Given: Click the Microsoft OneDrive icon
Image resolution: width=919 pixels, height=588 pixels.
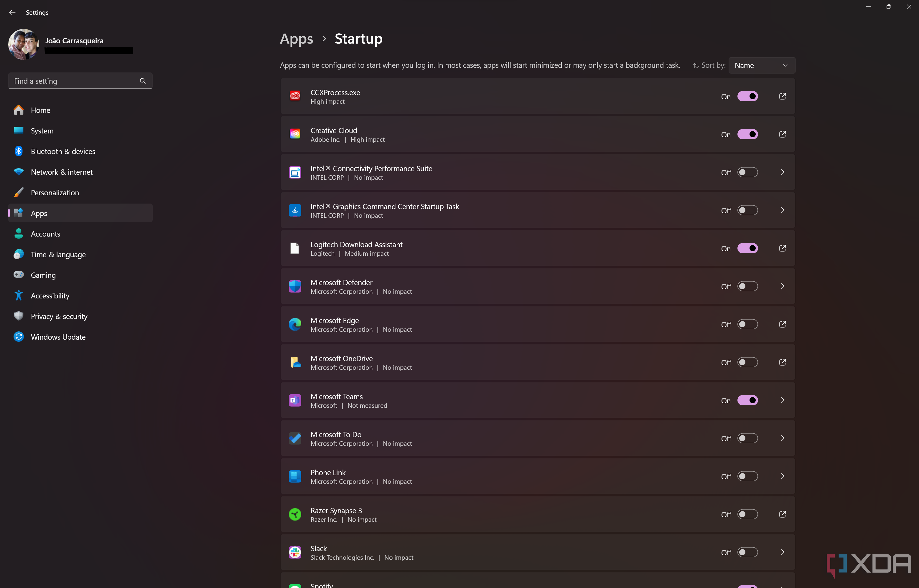Looking at the screenshot, I should coord(295,362).
